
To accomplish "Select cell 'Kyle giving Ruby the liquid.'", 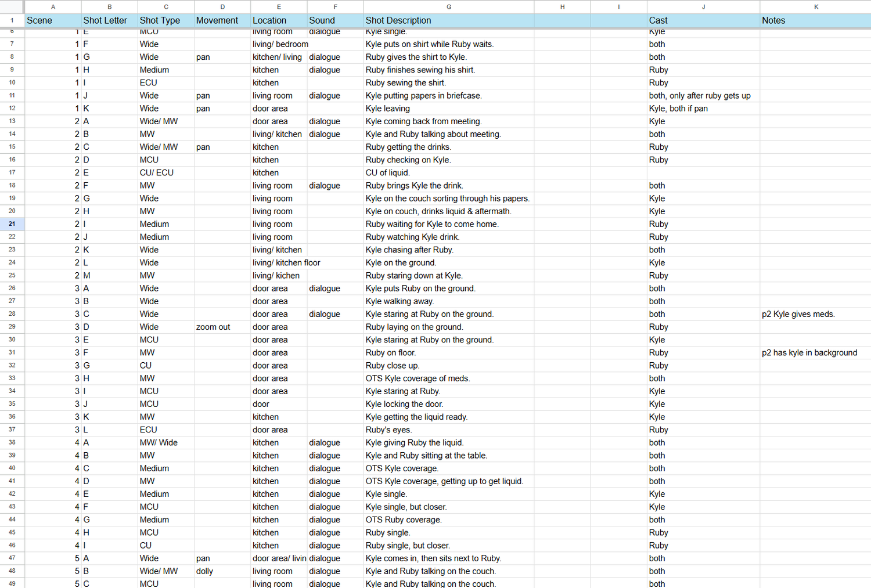I will click(x=448, y=442).
